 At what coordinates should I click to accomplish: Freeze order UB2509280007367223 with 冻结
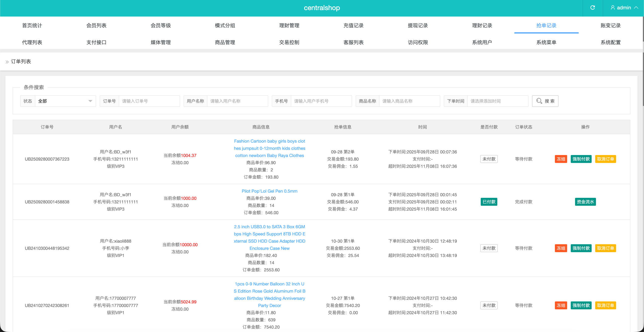click(x=561, y=159)
